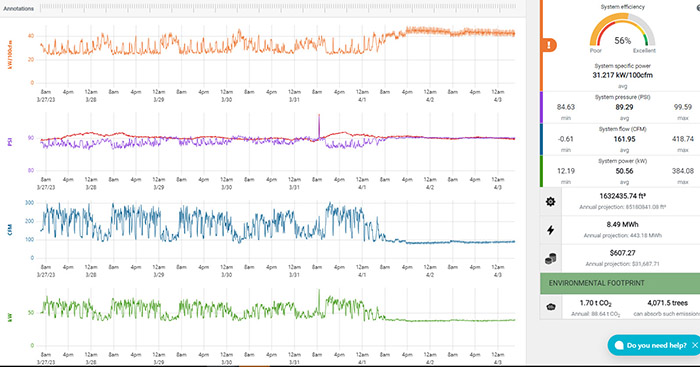700x367 pixels.
Task: Click the System specific power value 31.217
Action: pos(622,75)
